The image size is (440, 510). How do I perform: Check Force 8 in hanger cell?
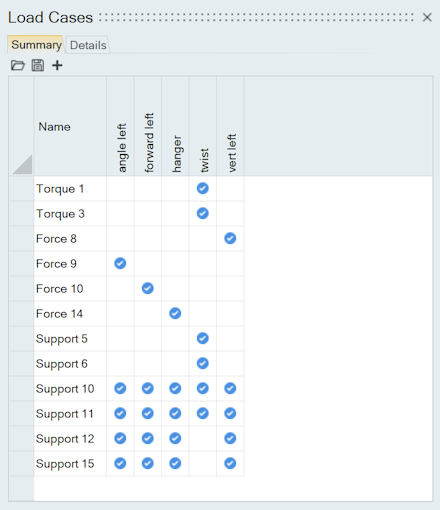point(175,238)
